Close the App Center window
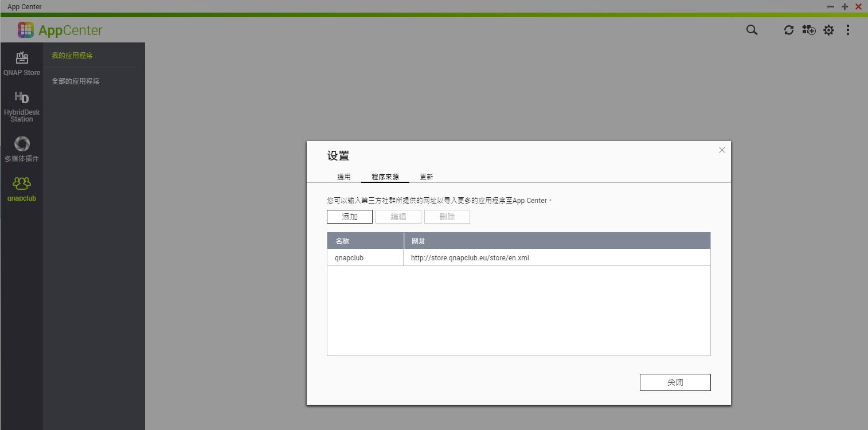Screen dimensions: 868x430 coord(859,7)
